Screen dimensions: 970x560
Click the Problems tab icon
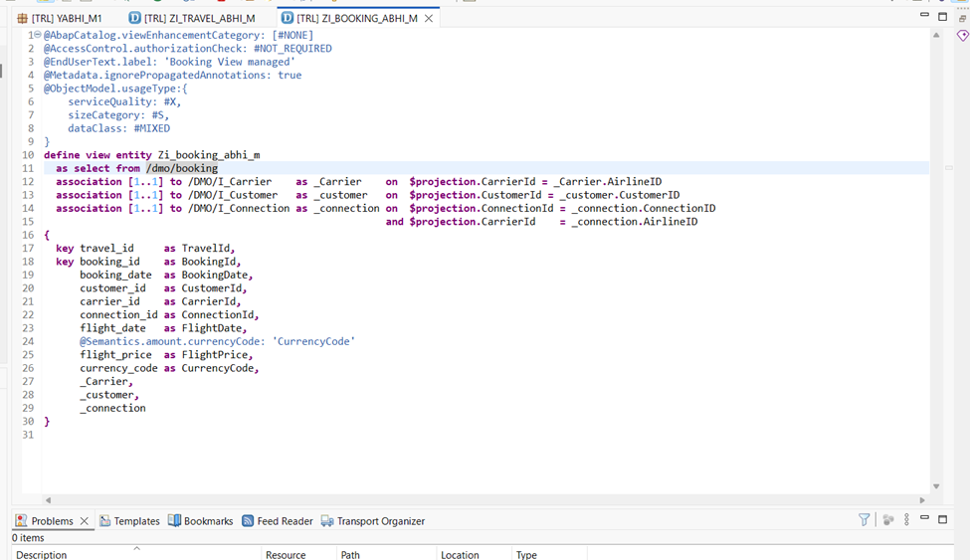22,520
